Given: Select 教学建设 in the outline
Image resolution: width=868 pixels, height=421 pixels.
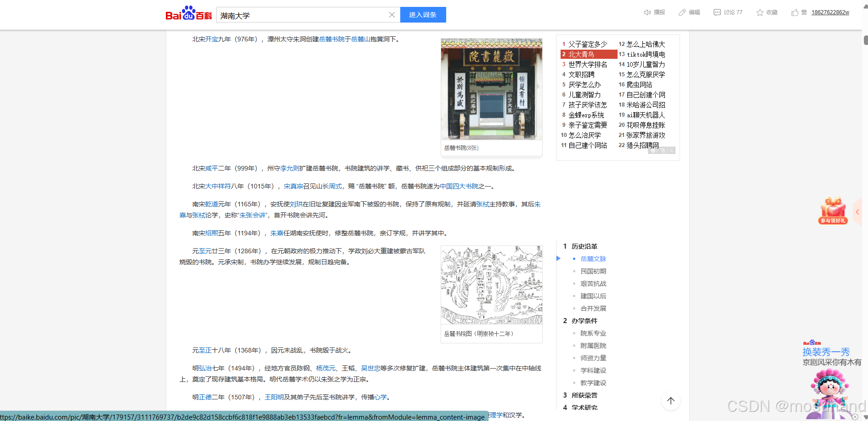Looking at the screenshot, I should point(593,383).
